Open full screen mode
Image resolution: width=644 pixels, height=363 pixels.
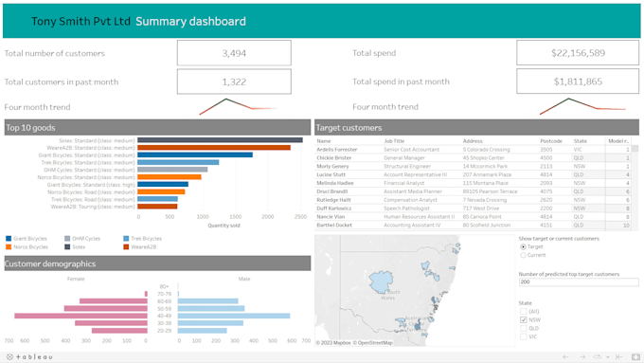click(x=635, y=356)
